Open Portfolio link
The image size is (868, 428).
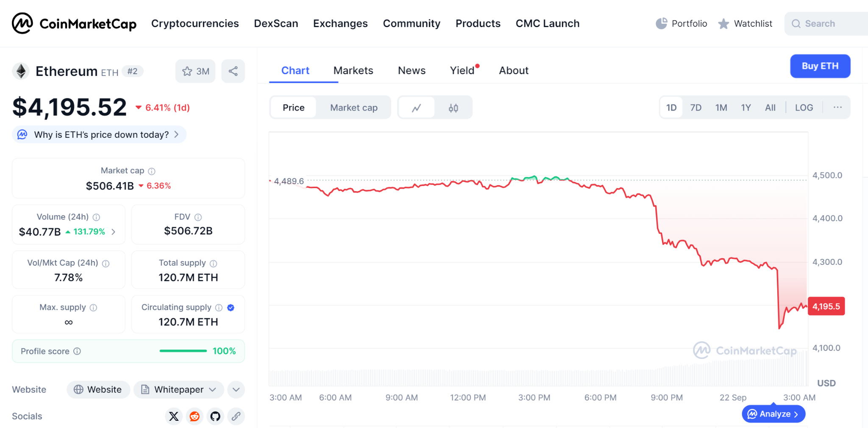coord(682,23)
